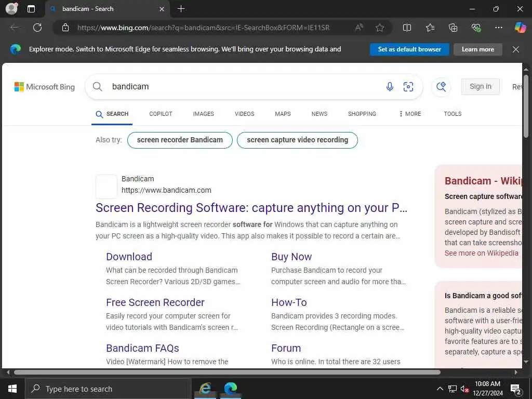
Task: Open the Free Screen Recorder sublink
Action: coord(155,302)
